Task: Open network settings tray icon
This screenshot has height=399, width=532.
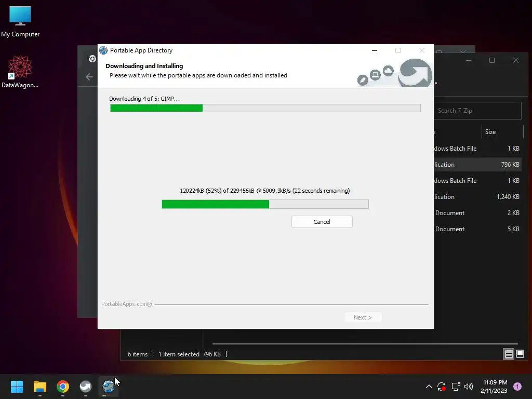Action: pos(456,387)
